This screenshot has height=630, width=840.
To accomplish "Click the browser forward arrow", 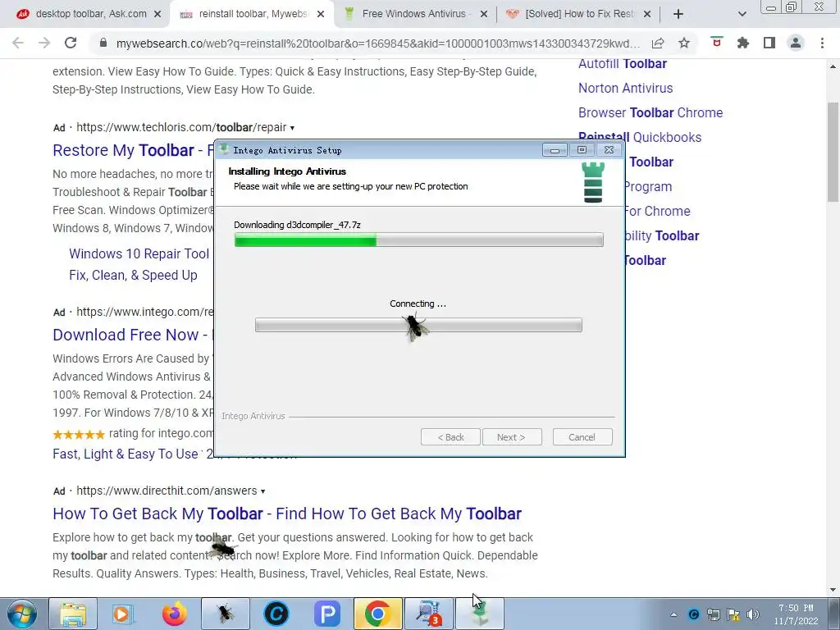I will 44,43.
